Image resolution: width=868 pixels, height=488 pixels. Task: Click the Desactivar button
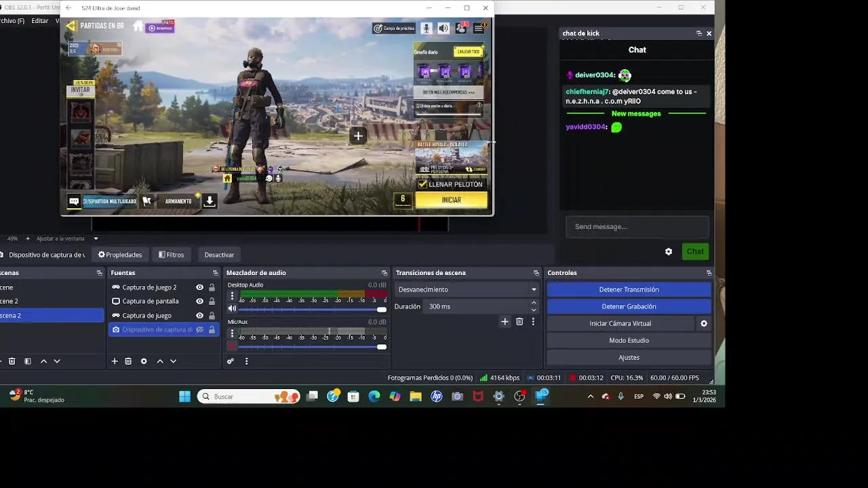click(x=219, y=255)
